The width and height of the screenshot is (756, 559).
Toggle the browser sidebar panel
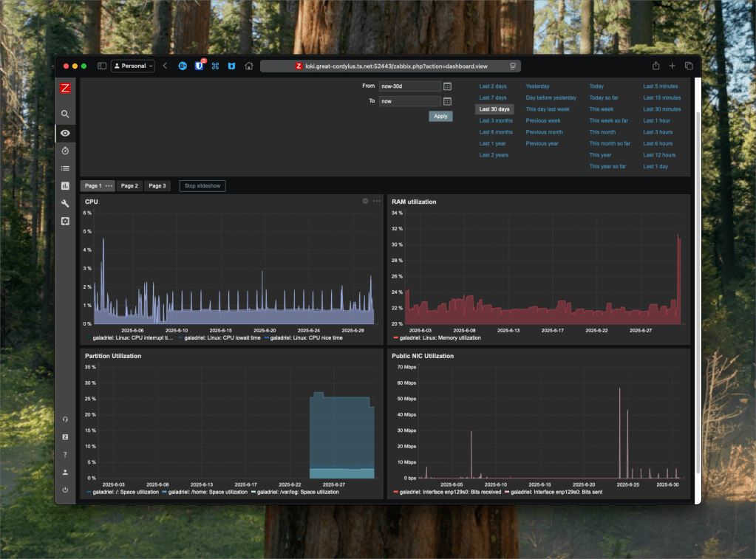(102, 66)
